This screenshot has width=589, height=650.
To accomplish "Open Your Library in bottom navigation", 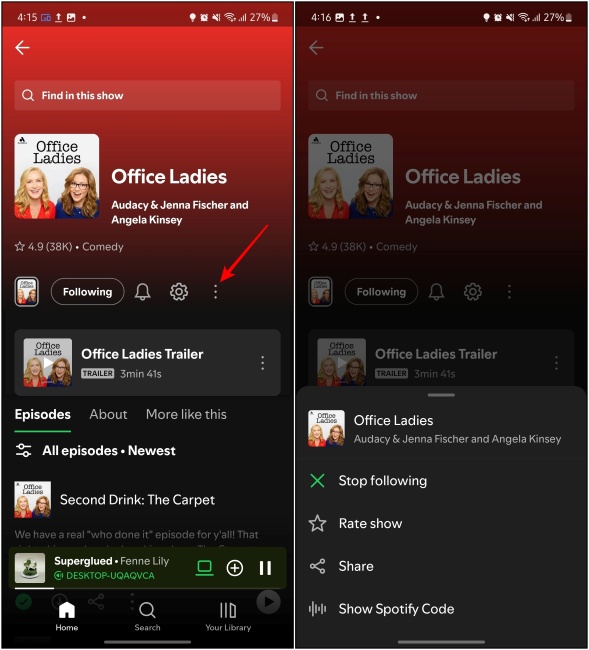I will tap(228, 616).
